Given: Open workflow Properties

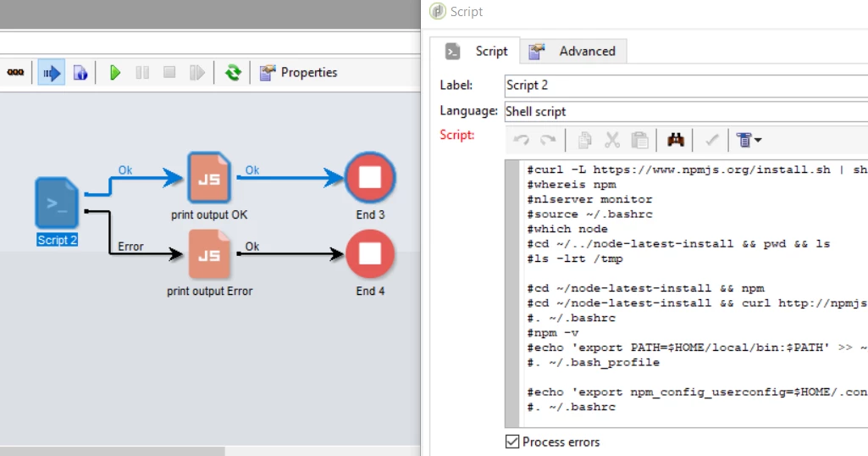Looking at the screenshot, I should point(298,73).
